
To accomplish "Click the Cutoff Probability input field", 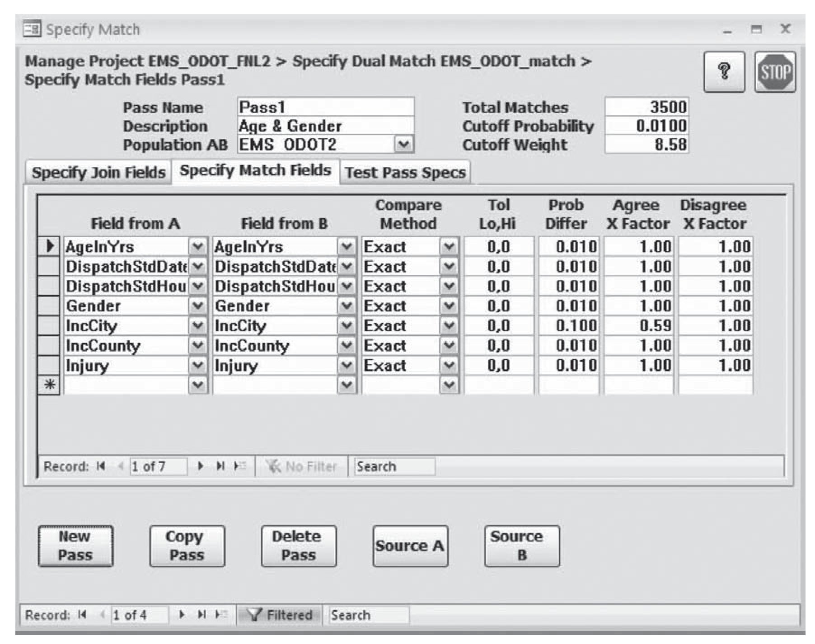I will click(x=646, y=126).
